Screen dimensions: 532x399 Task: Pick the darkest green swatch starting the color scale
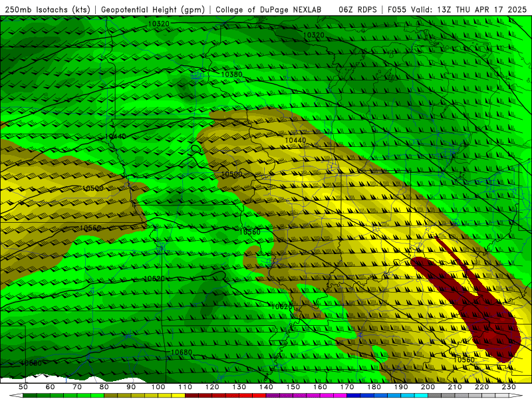[x=30, y=396]
